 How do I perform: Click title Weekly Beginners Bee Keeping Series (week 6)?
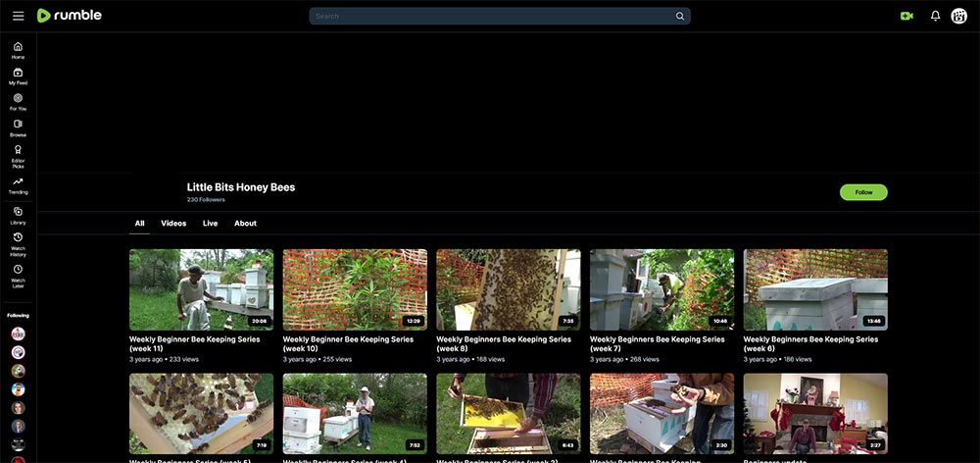click(x=810, y=343)
